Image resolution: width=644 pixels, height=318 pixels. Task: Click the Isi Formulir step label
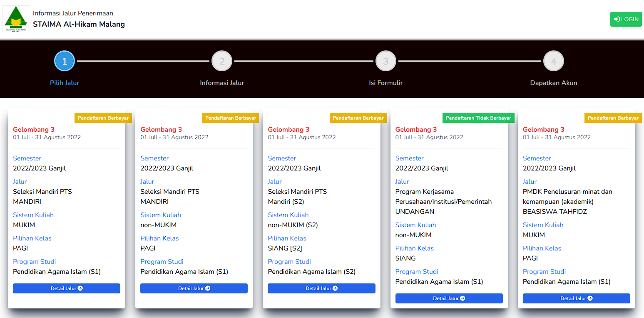tap(385, 83)
